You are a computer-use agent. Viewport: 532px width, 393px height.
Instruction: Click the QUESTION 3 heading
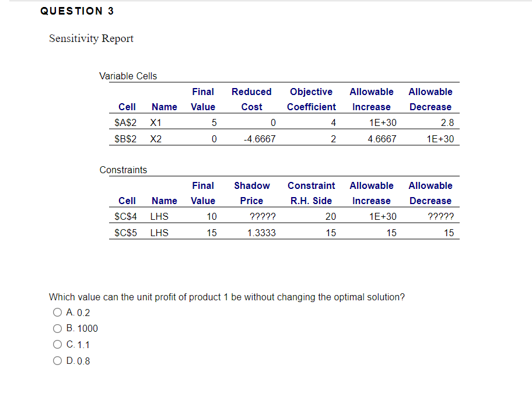(x=76, y=10)
